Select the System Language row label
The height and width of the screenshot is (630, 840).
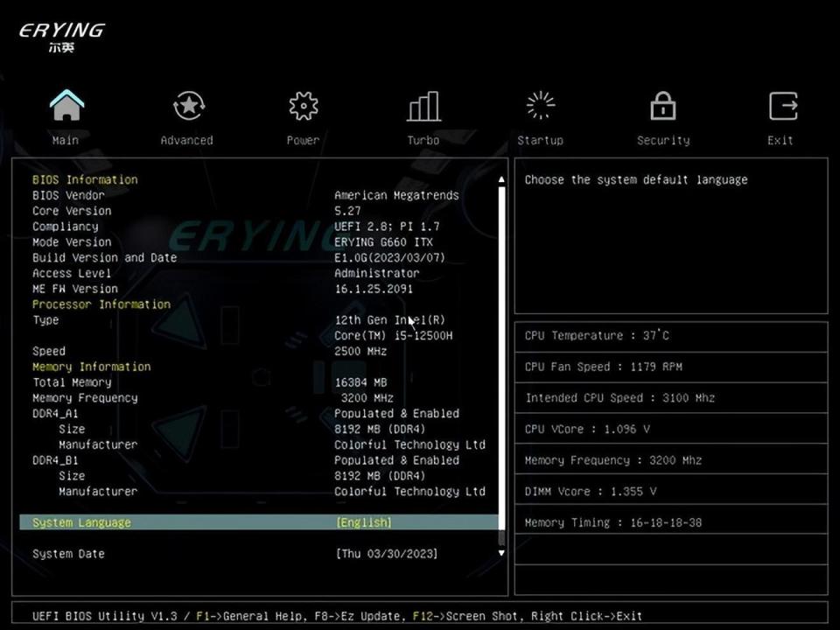(81, 522)
